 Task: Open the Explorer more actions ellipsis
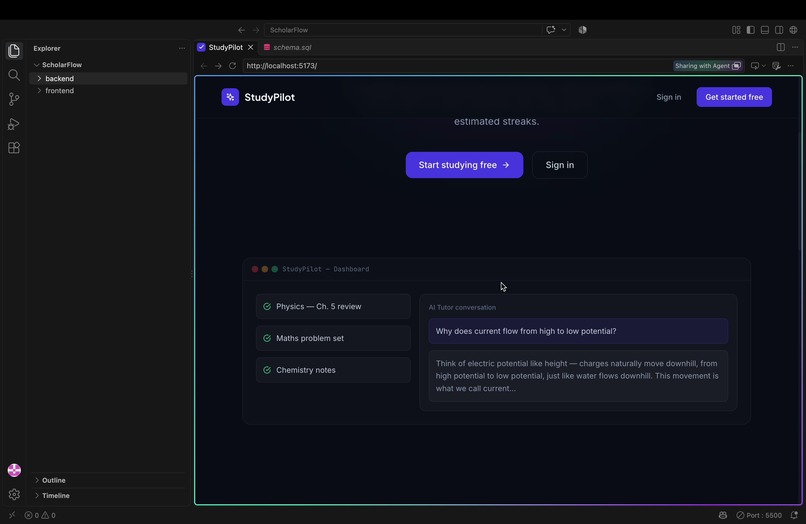pyautogui.click(x=181, y=48)
